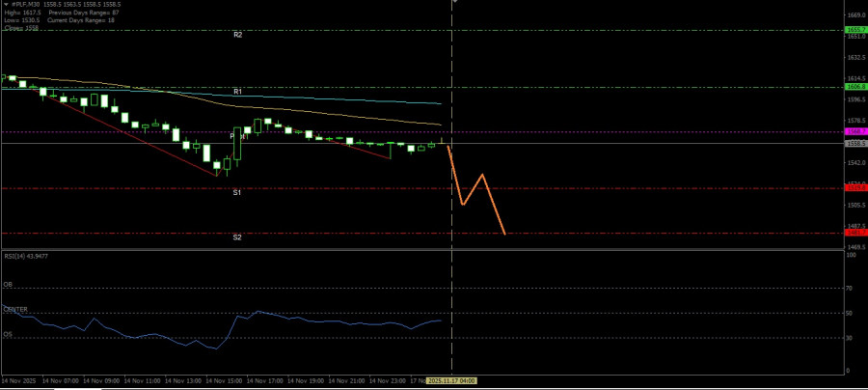This screenshot has height=390, width=868.
Task: Select the green 1606.8 price tag
Action: (x=854, y=87)
